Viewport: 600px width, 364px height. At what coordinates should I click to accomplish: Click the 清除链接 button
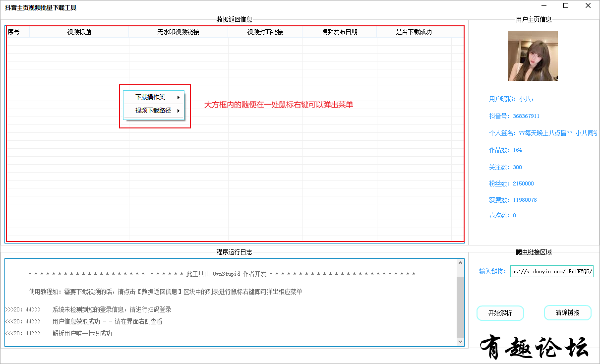[568, 313]
